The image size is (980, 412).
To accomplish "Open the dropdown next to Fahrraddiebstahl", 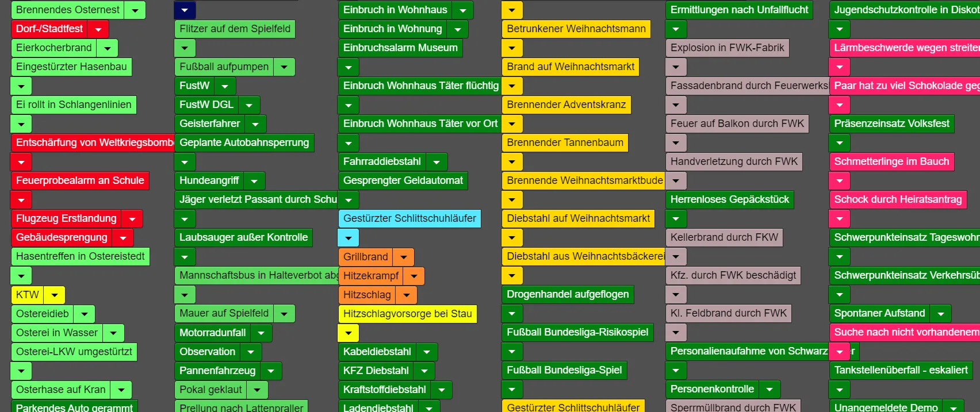I will [437, 161].
